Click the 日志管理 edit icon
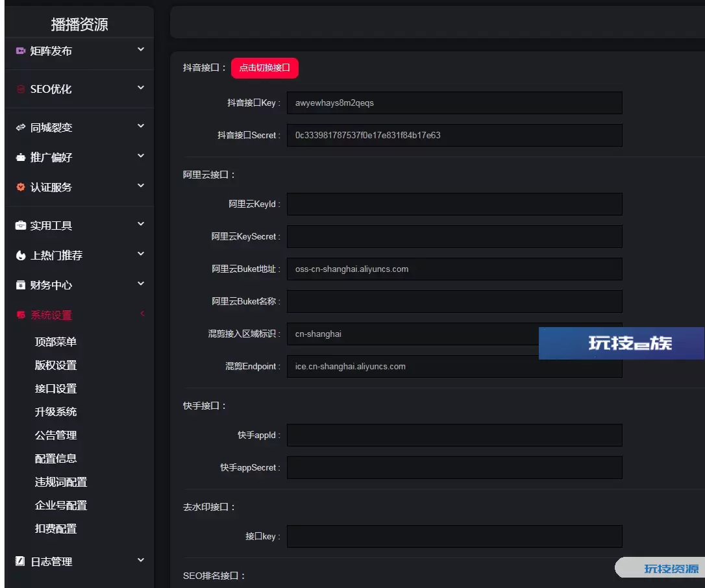705x588 pixels. [20, 561]
